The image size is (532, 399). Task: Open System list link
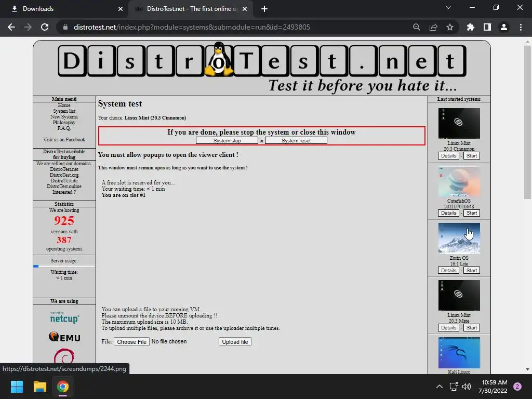pyautogui.click(x=64, y=111)
